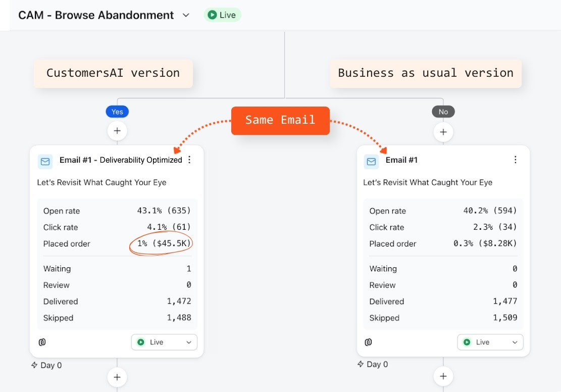Click the Day 0 trigger under left card
Screen dimensions: 561x392
(x=46, y=365)
